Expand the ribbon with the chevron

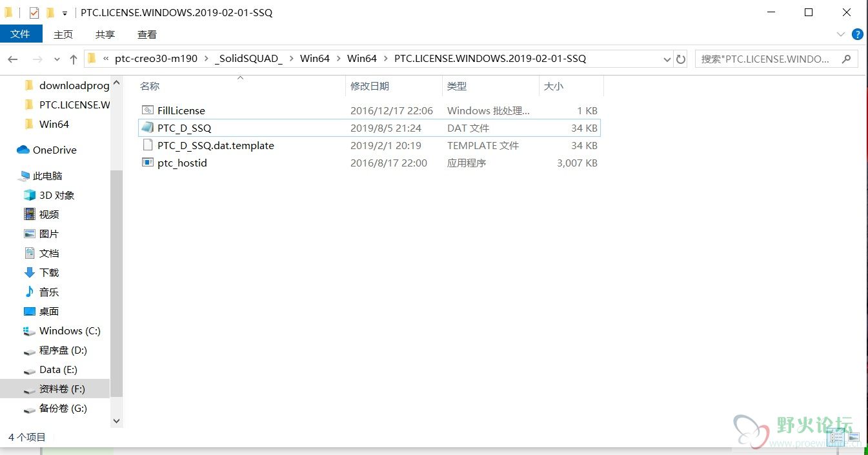[x=841, y=34]
